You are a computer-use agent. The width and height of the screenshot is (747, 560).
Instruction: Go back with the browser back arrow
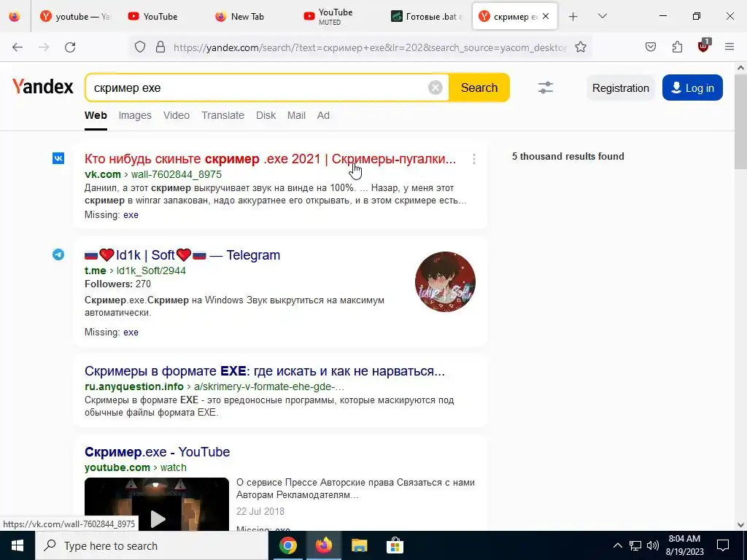tap(18, 47)
